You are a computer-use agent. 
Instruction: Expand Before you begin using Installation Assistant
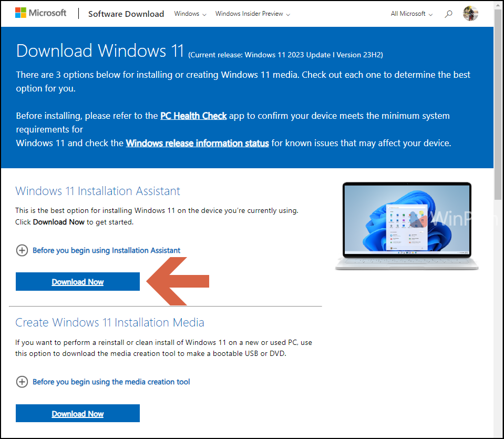106,250
